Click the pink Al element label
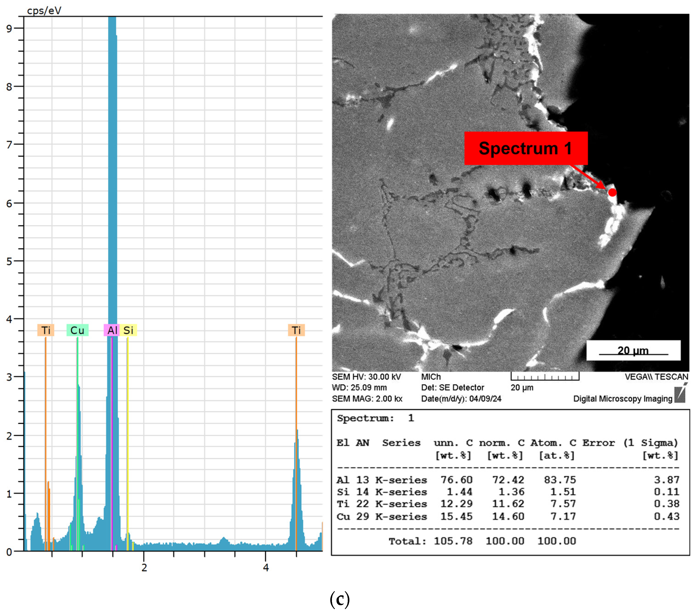The width and height of the screenshot is (696, 616). (112, 330)
